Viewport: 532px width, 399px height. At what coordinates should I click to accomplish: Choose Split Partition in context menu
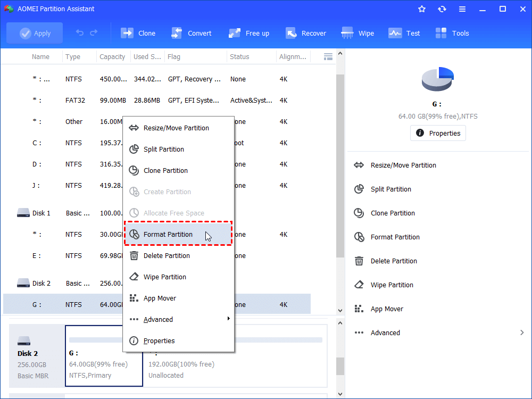pyautogui.click(x=178, y=149)
